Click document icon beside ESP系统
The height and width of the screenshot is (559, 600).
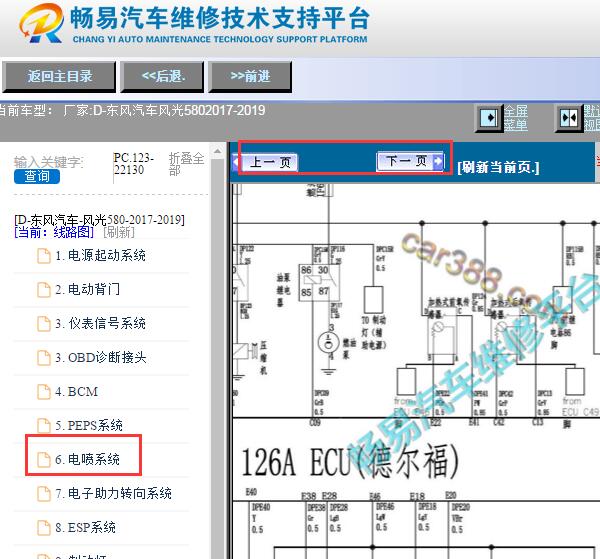(x=44, y=528)
